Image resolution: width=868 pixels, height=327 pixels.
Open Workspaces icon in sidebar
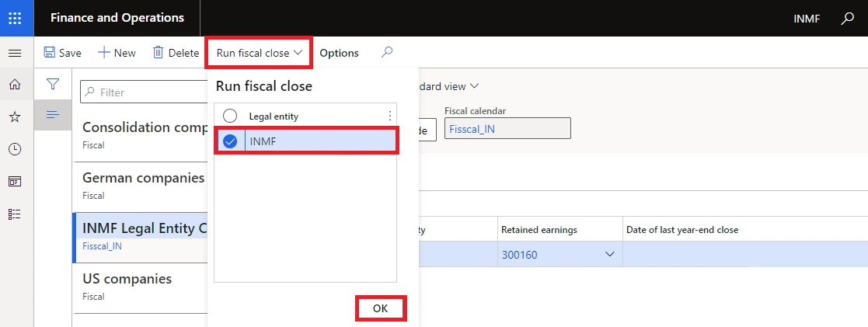(x=15, y=182)
